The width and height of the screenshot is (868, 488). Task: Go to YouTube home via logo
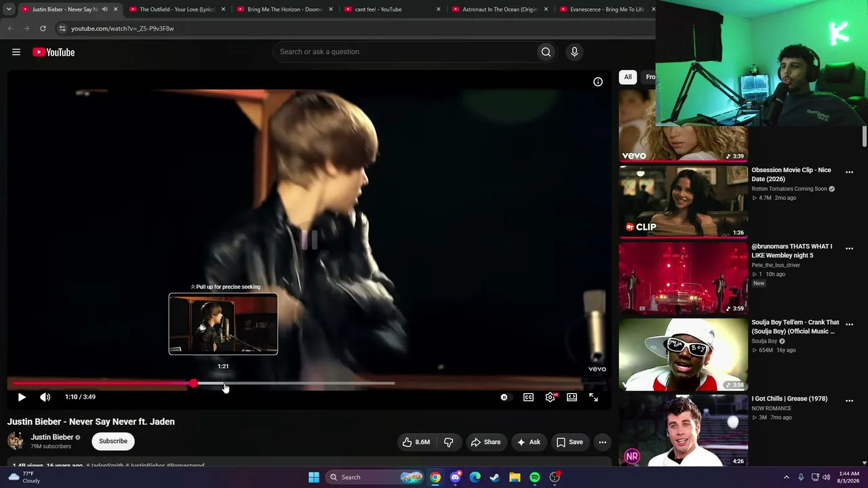click(x=54, y=52)
